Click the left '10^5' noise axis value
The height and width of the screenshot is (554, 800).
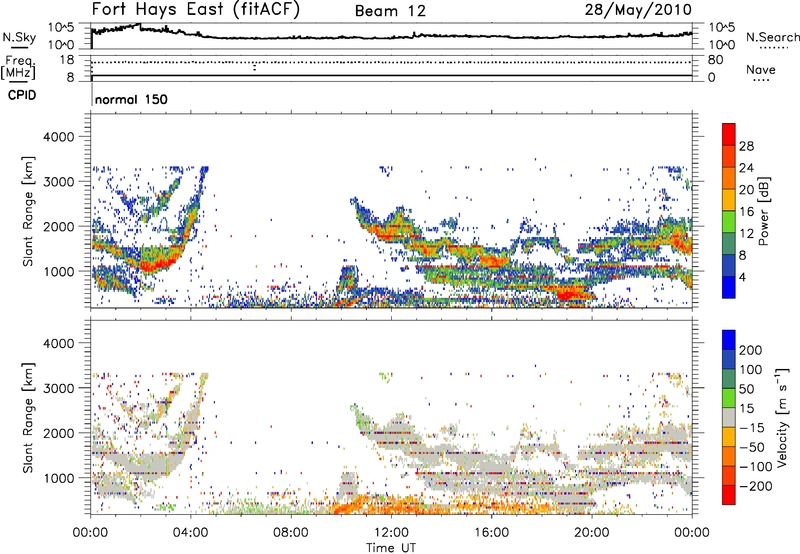61,28
